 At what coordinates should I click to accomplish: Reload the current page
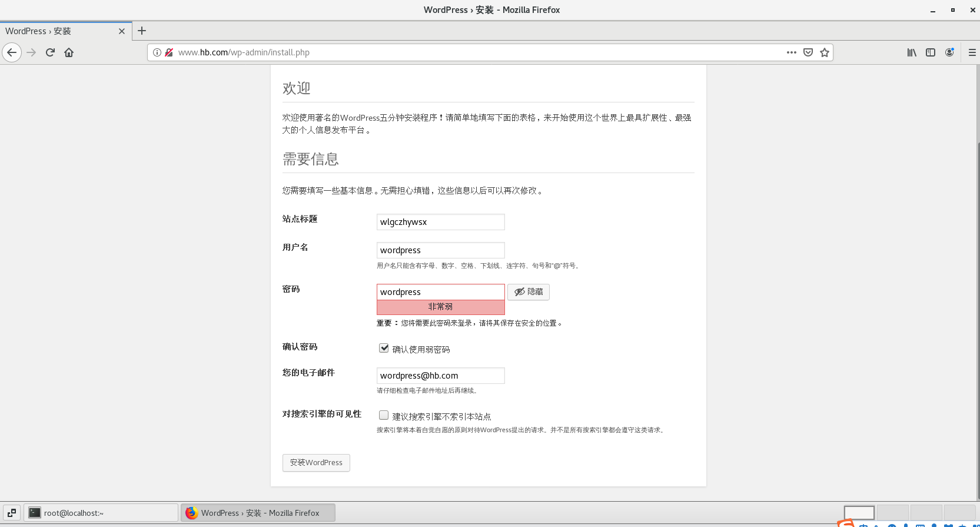50,52
